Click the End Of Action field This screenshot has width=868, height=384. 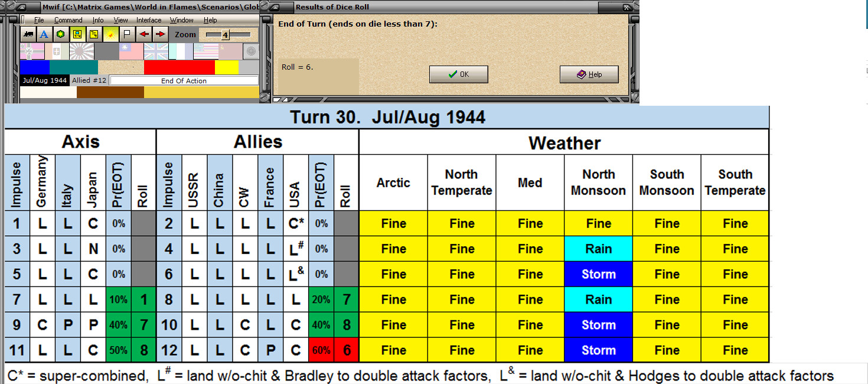point(184,80)
